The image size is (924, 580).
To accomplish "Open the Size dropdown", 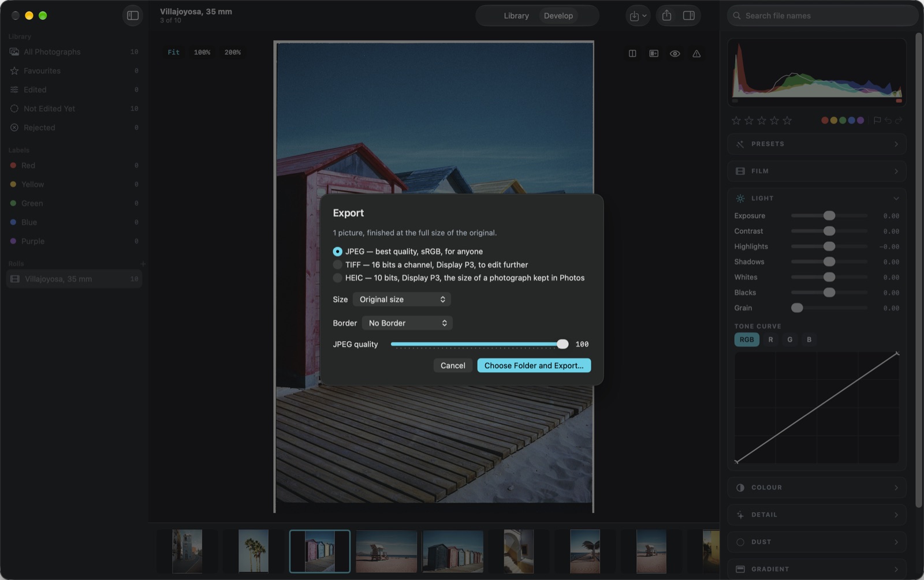I will point(401,300).
